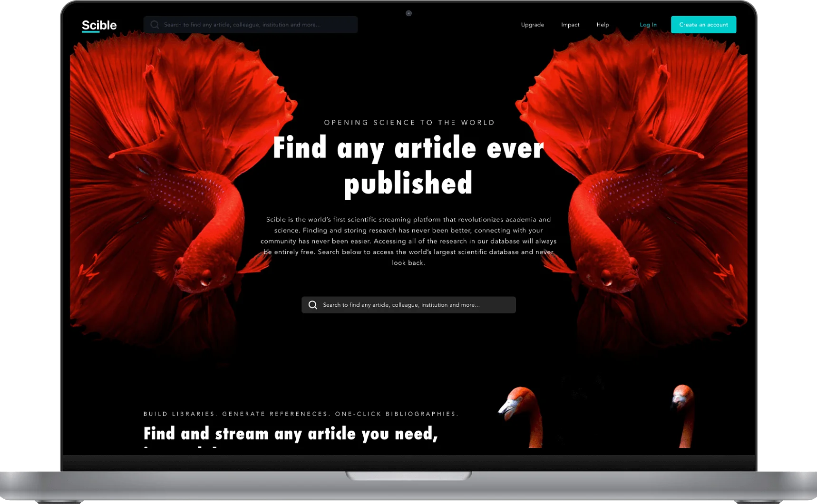Focus the center hero search field
Image resolution: width=817 pixels, height=504 pixels.
coord(408,305)
